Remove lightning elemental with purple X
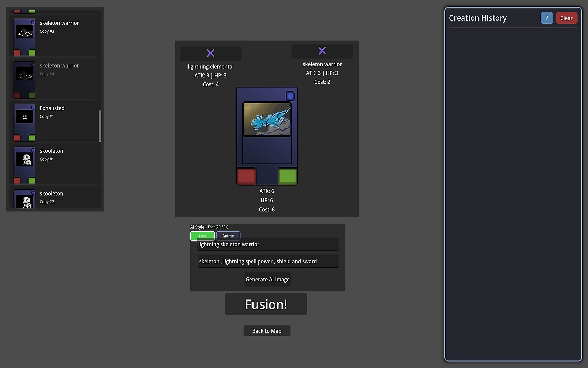The height and width of the screenshot is (368, 588). pos(210,53)
